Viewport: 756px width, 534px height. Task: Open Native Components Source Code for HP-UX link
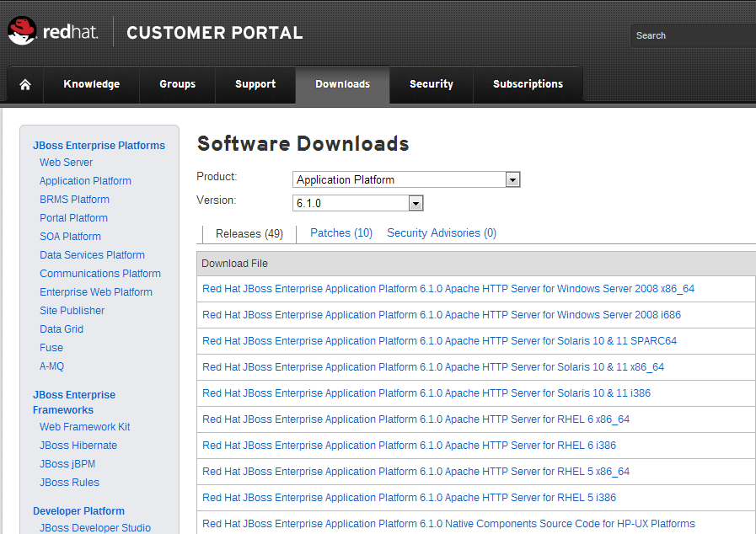tap(448, 524)
